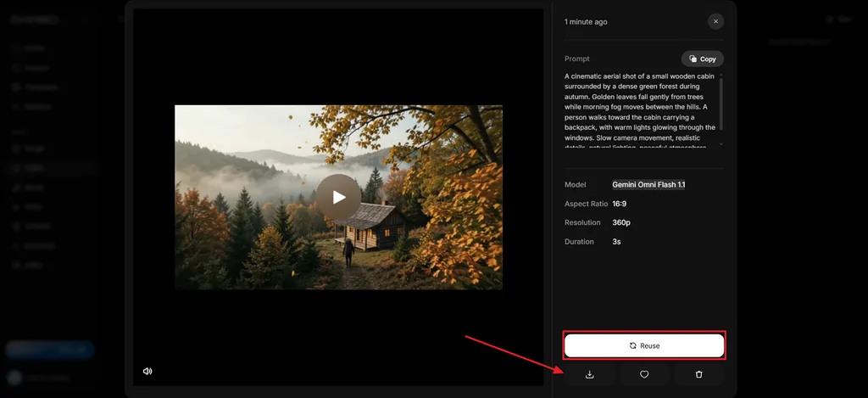The width and height of the screenshot is (868, 398).
Task: Play the generated cabin video
Action: point(339,197)
